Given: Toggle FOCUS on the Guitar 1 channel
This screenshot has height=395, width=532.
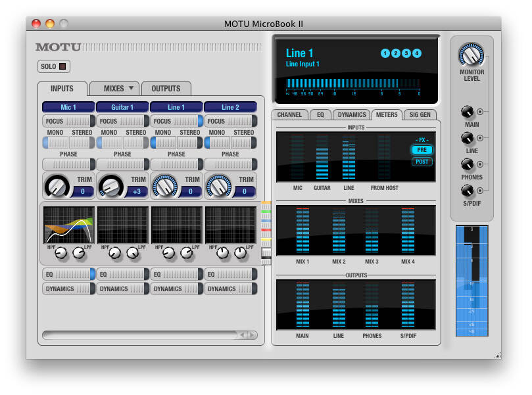Looking at the screenshot, I should click(x=122, y=121).
